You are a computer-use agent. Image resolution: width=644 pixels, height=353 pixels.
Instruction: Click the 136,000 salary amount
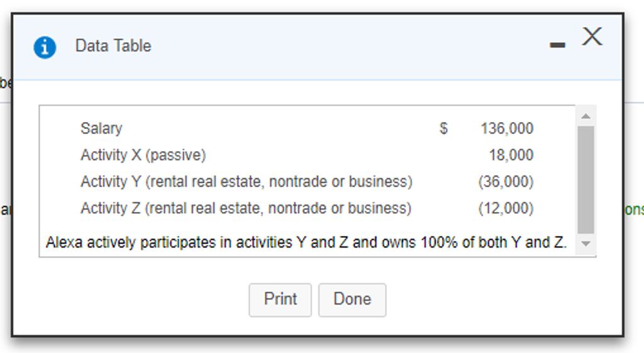click(506, 128)
